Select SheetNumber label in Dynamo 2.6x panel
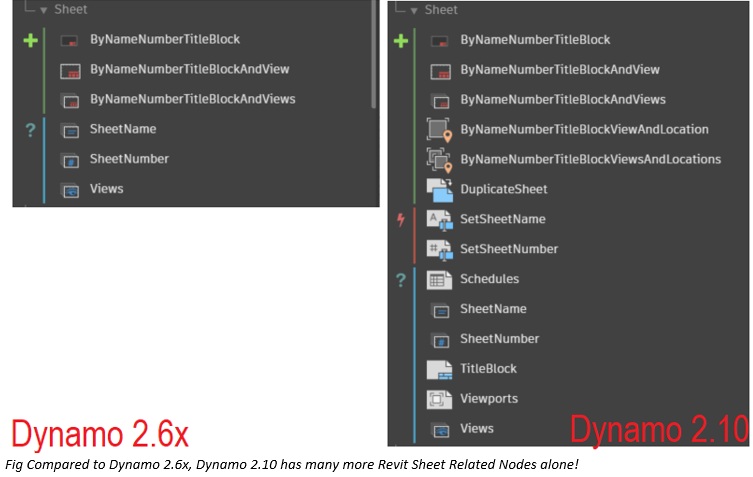Image resolution: width=753 pixels, height=477 pixels. (x=129, y=159)
